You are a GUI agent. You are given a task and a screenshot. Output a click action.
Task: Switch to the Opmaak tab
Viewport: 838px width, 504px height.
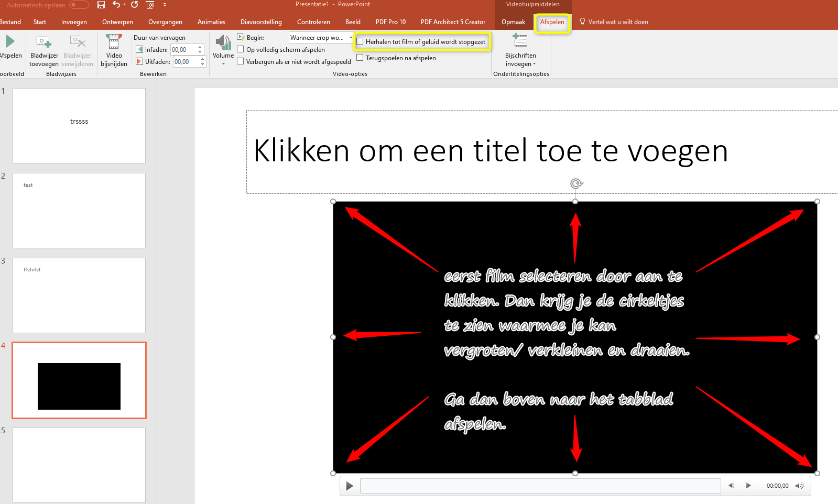(513, 22)
